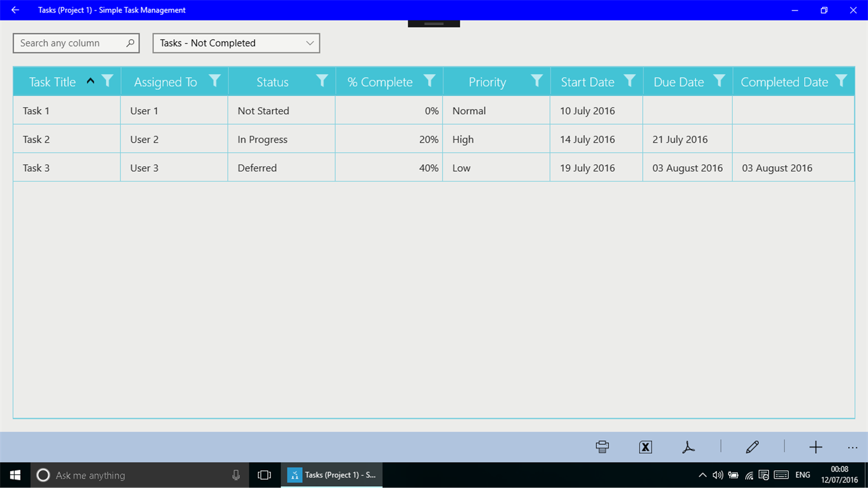The height and width of the screenshot is (488, 868).
Task: Open Task View on the taskbar
Action: click(264, 474)
